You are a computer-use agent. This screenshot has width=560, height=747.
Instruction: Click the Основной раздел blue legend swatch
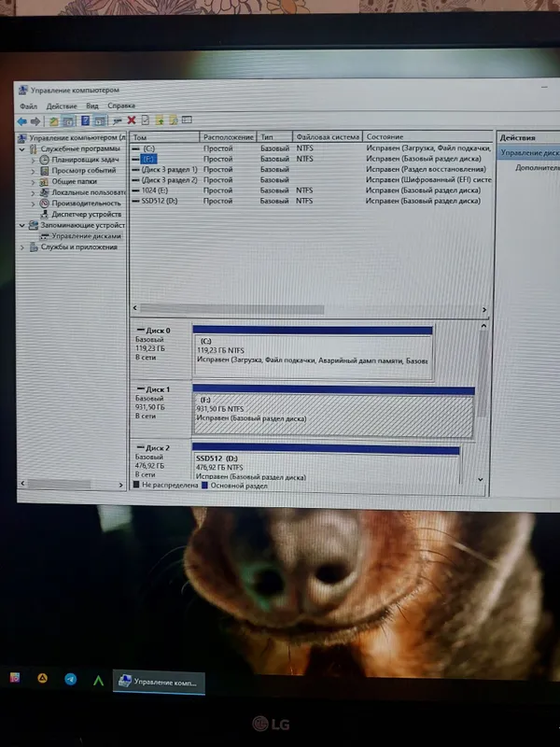(204, 486)
